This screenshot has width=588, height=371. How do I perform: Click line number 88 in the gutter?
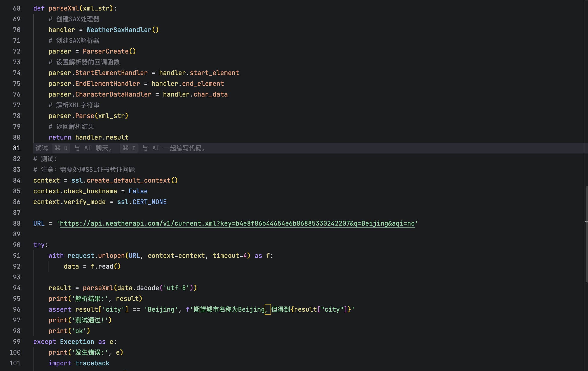17,223
